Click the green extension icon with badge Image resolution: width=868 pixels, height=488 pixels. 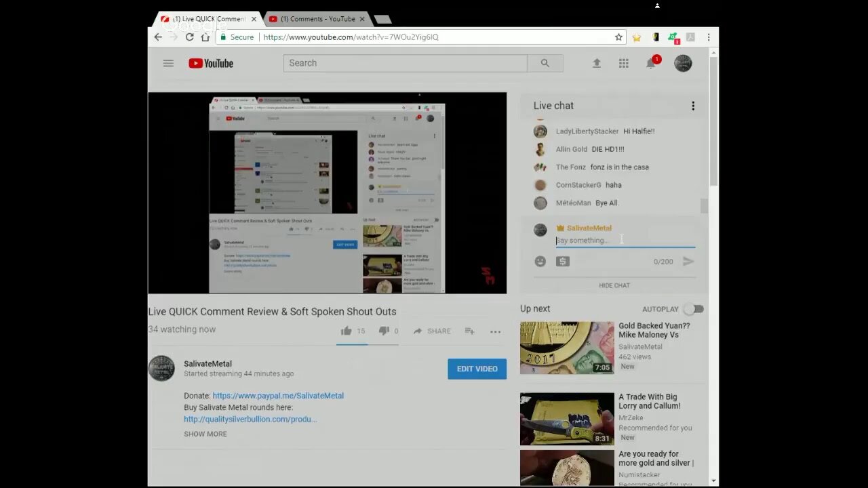(x=673, y=38)
